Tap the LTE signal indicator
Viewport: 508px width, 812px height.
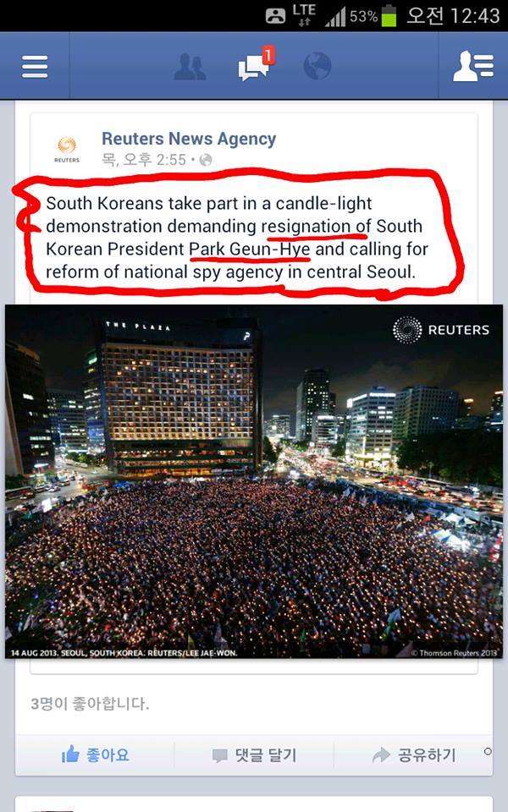(304, 14)
